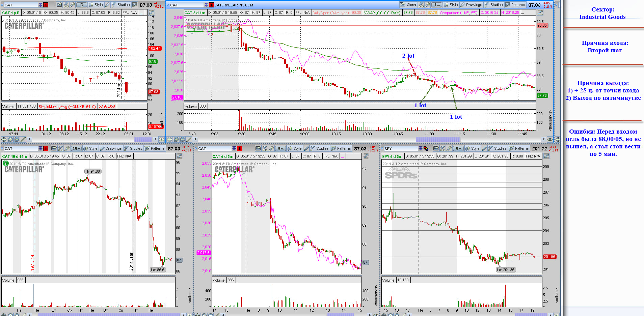The height and width of the screenshot is (316, 644).
Task: Open the Drawings menu on the 15m CAT chart
Action: (x=111, y=148)
